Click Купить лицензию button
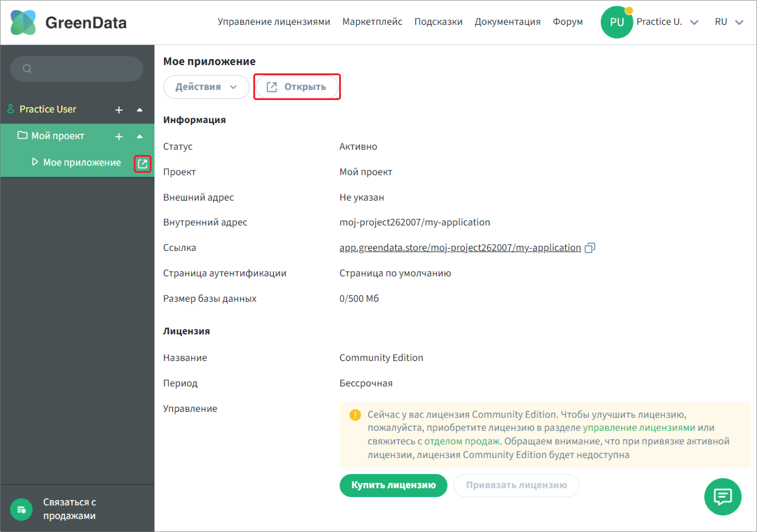This screenshot has width=757, height=532. coord(393,485)
